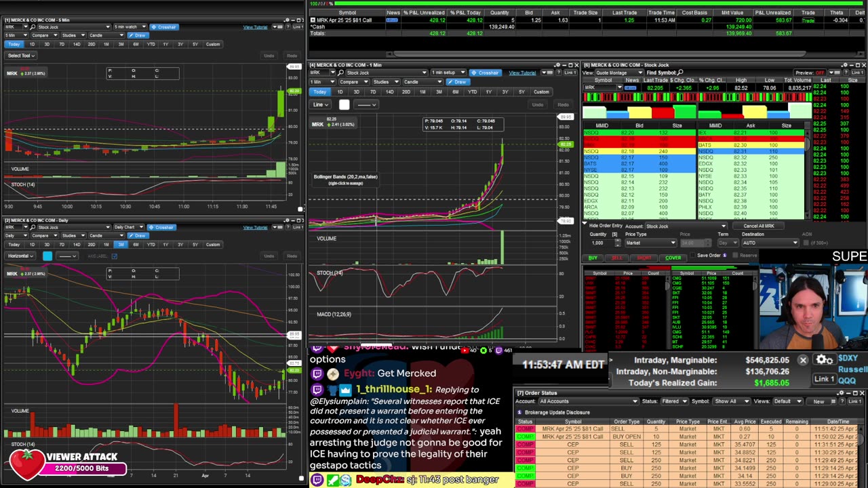Pick white line color swatch in 1 Min chart

tap(344, 104)
